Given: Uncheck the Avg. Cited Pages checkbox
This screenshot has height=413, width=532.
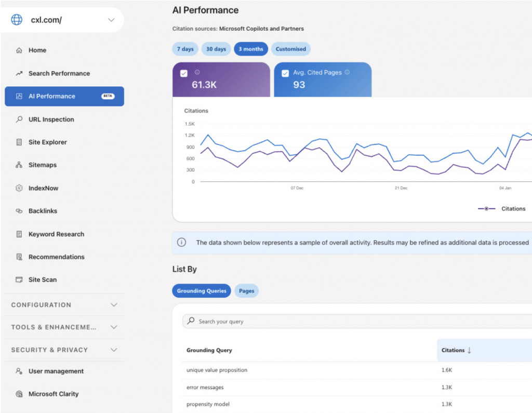Looking at the screenshot, I should [285, 73].
